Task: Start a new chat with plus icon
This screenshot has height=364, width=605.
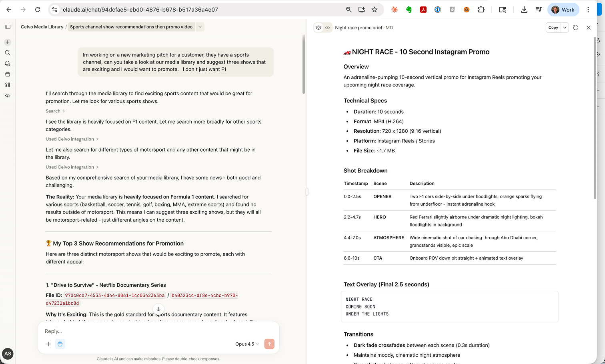Action: [8, 42]
